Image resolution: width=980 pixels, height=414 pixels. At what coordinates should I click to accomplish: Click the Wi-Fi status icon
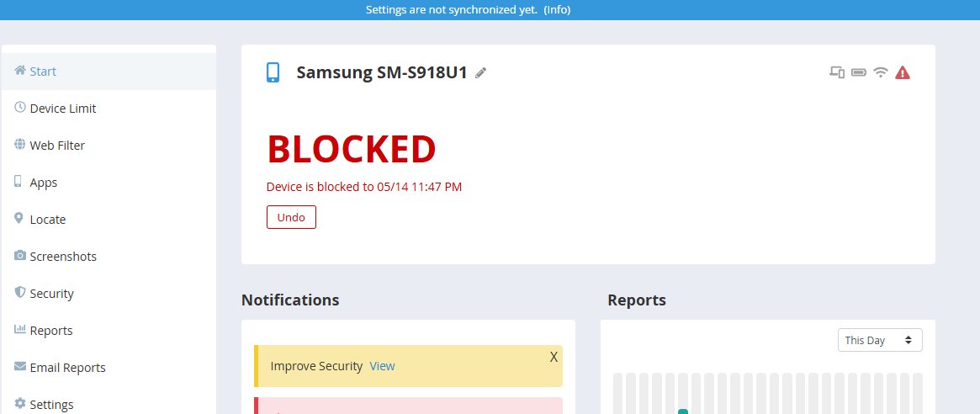(881, 72)
